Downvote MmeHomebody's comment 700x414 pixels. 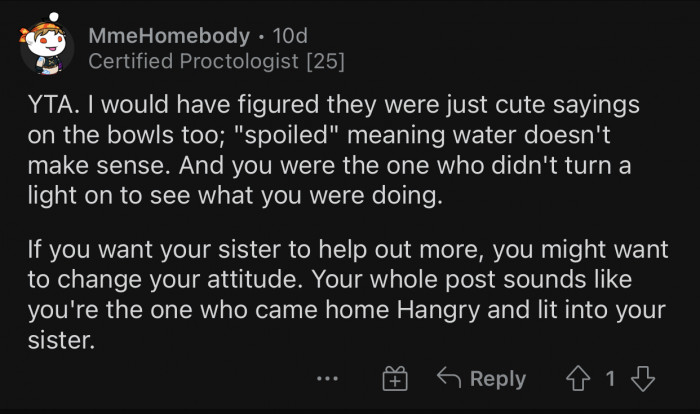pos(644,379)
